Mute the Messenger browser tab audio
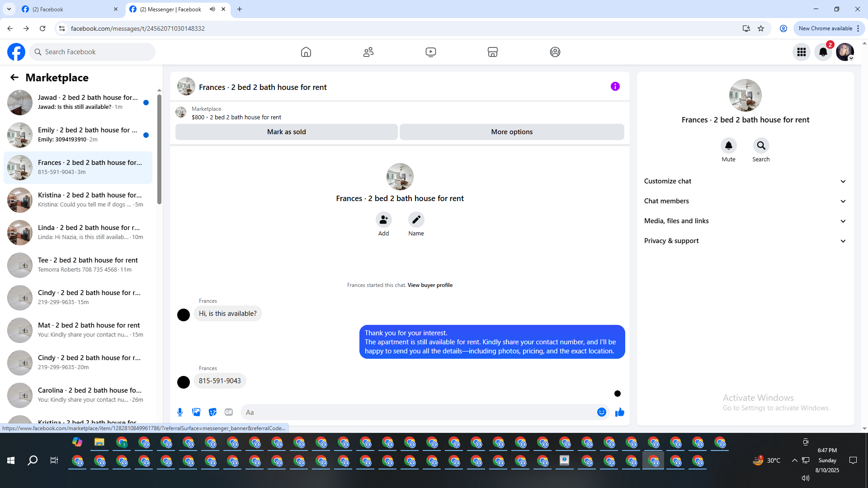This screenshot has height=488, width=868. click(212, 9)
